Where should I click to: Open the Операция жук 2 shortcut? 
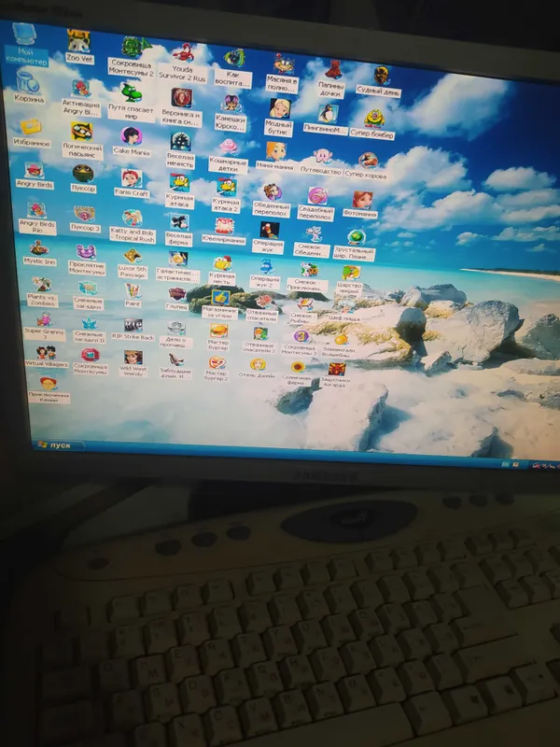pyautogui.click(x=265, y=274)
